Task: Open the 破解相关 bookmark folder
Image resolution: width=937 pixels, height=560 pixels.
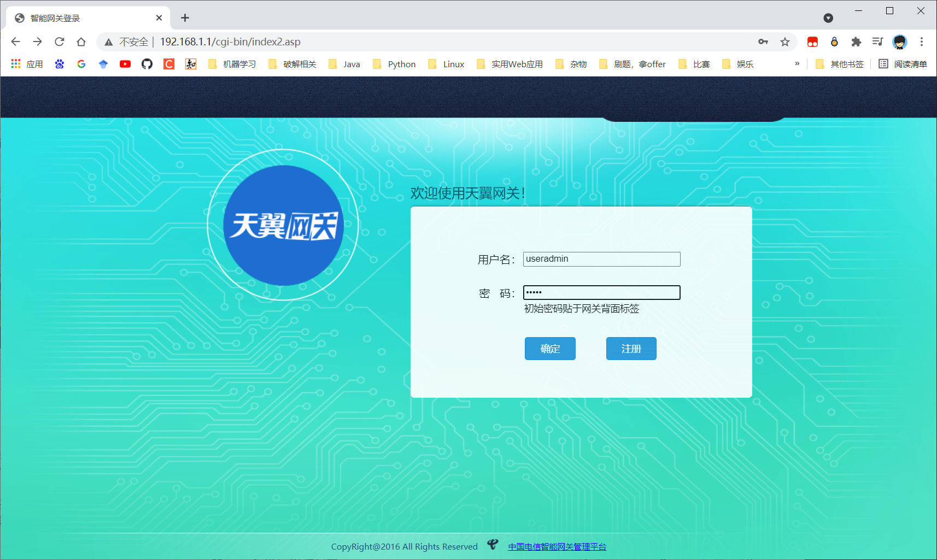Action: [x=292, y=64]
